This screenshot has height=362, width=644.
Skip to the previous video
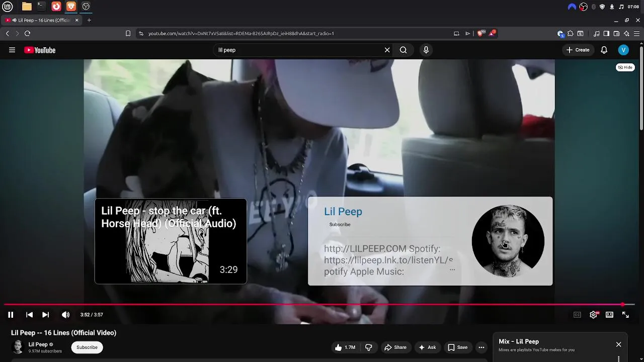point(29,315)
